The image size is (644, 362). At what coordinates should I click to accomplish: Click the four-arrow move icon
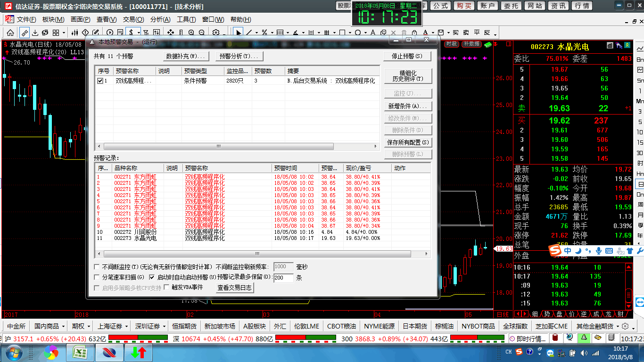click(x=171, y=33)
